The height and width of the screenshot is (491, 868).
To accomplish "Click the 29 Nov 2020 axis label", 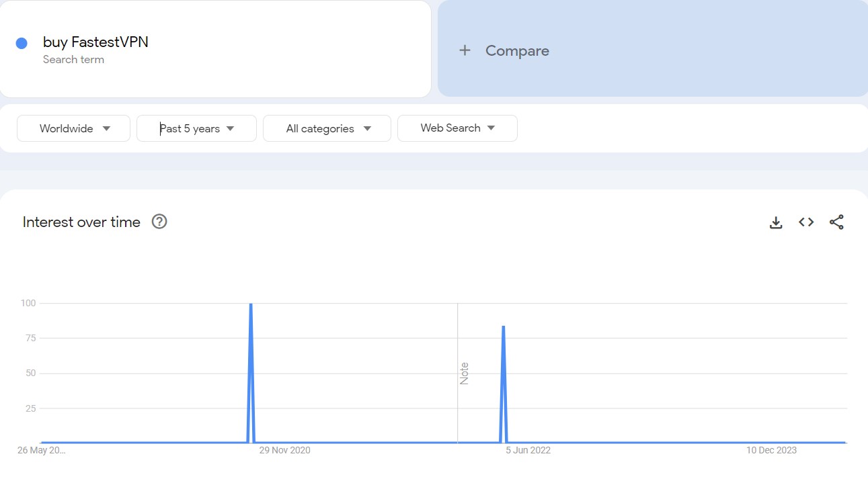I will [285, 450].
